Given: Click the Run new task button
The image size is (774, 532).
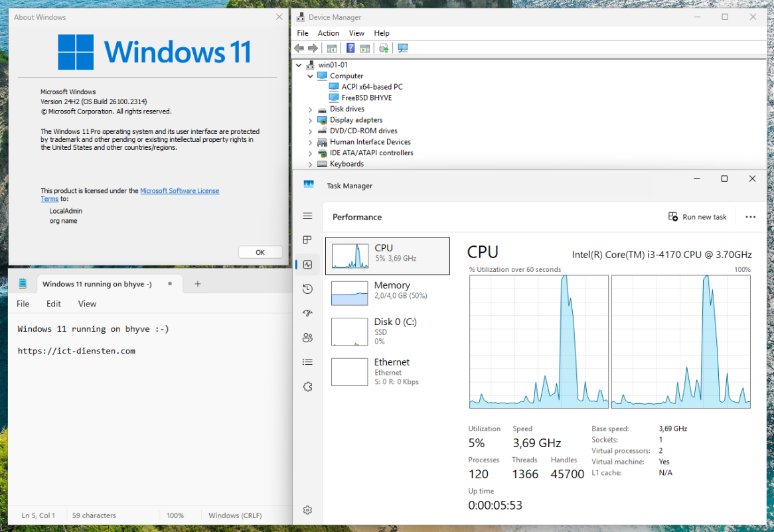Looking at the screenshot, I should [x=698, y=217].
